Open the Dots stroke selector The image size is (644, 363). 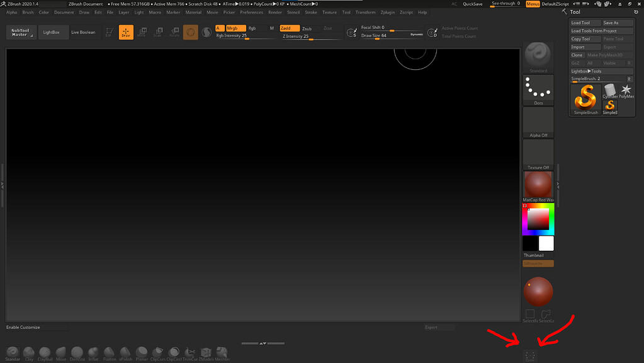(x=538, y=87)
